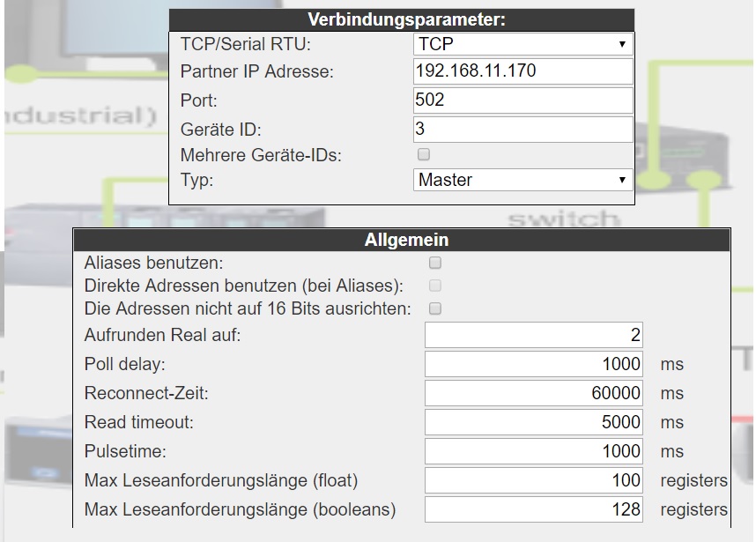Click the Pulsetime label
The image size is (756, 542).
tap(125, 451)
